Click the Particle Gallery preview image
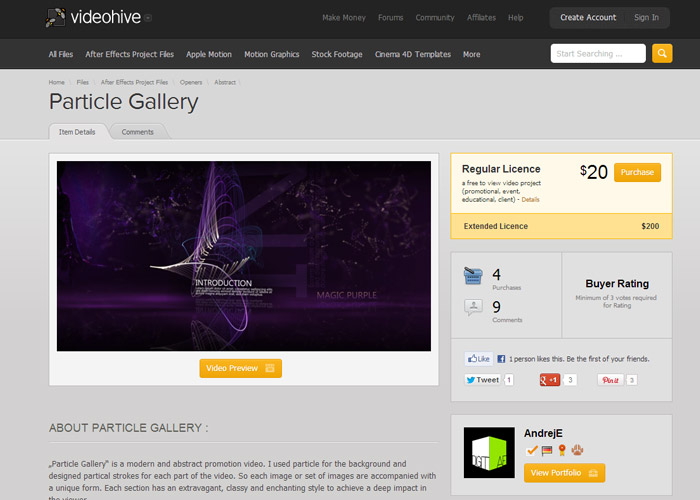700x500 pixels. point(244,256)
